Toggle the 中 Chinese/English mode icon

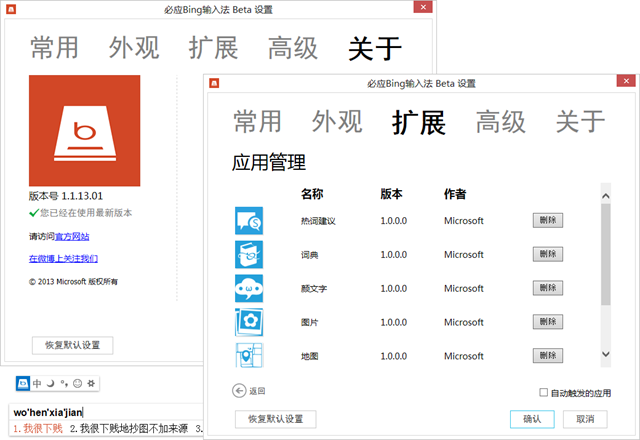tap(37, 383)
